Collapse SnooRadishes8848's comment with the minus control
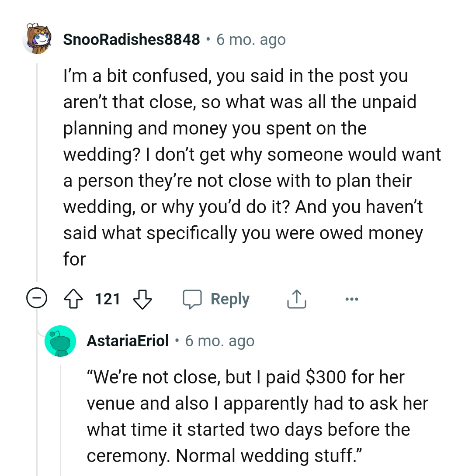 (37, 299)
